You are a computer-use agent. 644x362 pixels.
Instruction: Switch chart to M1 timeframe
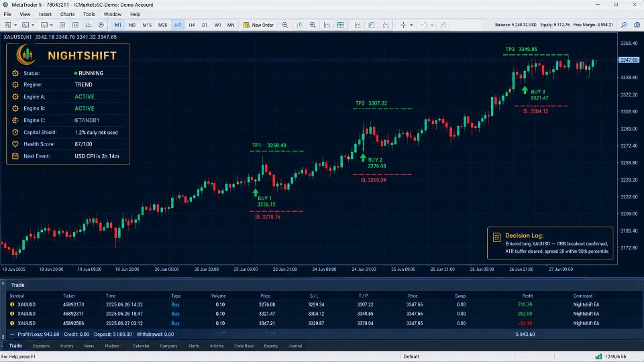coord(118,25)
